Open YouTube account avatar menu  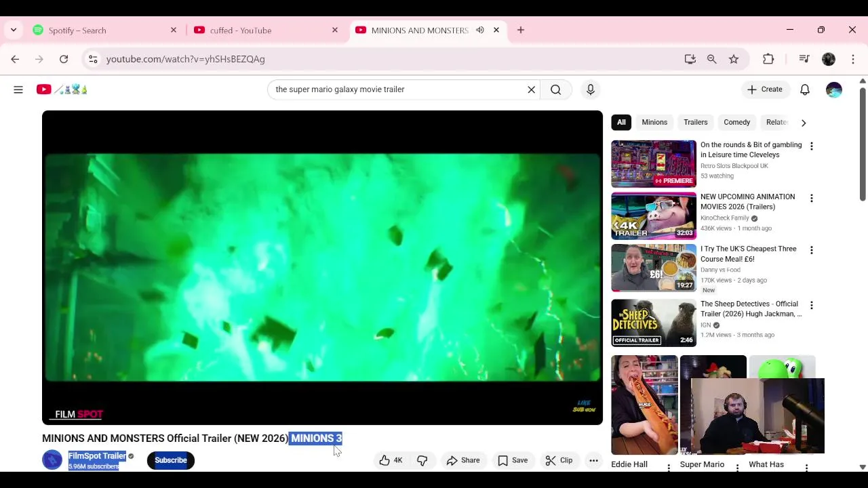(834, 89)
